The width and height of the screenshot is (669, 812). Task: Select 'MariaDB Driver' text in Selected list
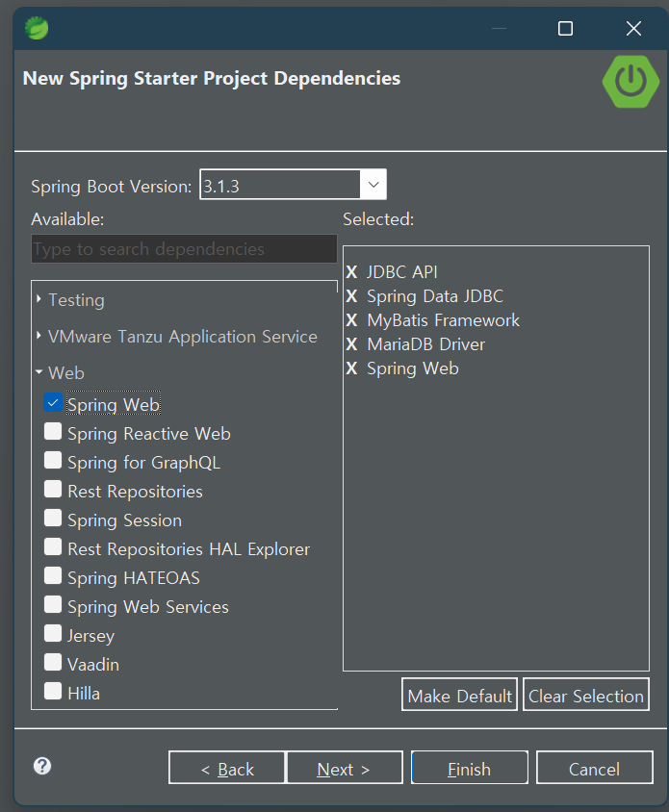pos(426,344)
